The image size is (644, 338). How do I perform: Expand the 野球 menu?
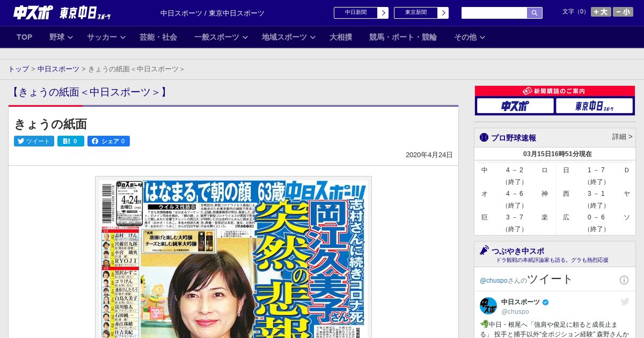point(61,37)
